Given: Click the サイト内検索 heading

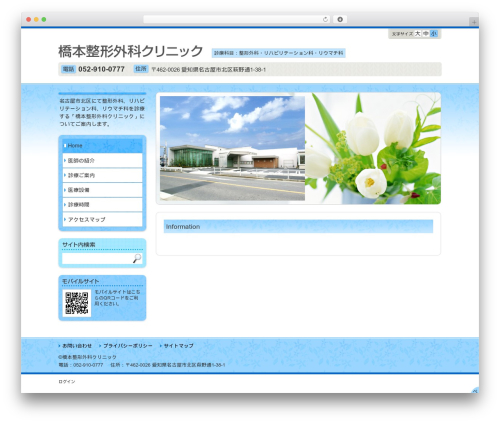Looking at the screenshot, I should 79,244.
